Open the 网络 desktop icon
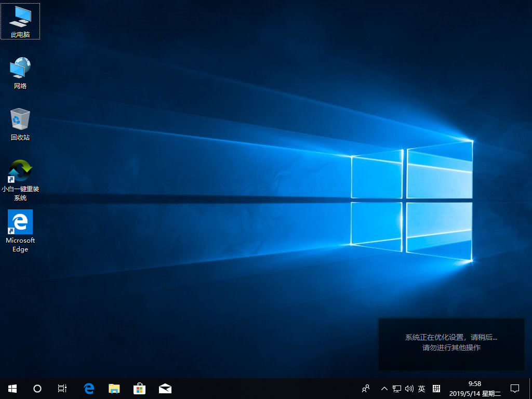 tap(20, 70)
